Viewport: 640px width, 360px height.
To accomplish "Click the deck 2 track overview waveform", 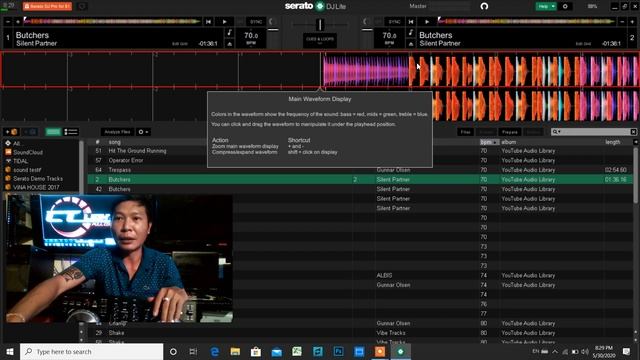I will pyautogui.click(x=527, y=21).
